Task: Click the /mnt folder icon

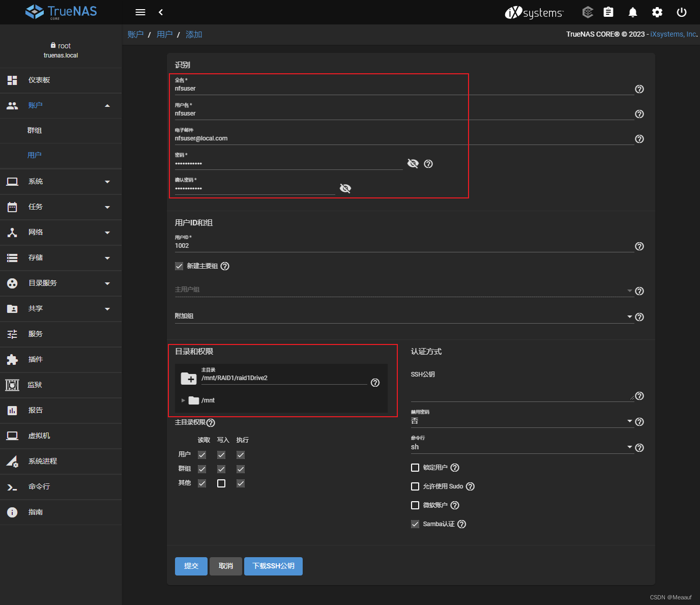Action: pos(193,400)
